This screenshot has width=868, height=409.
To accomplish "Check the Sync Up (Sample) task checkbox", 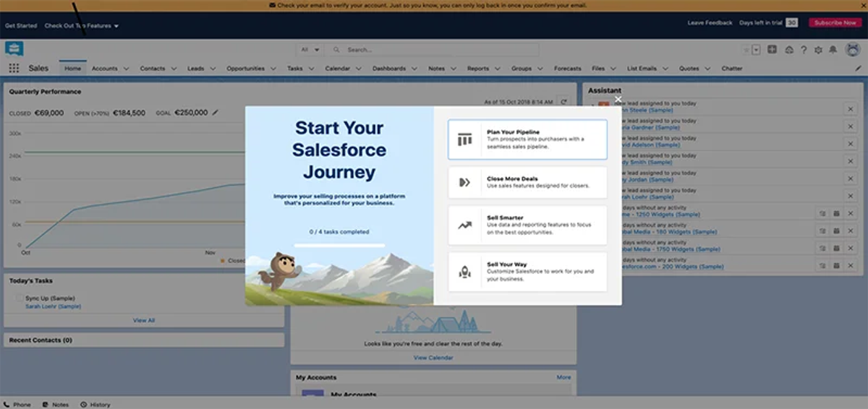I will (x=19, y=298).
